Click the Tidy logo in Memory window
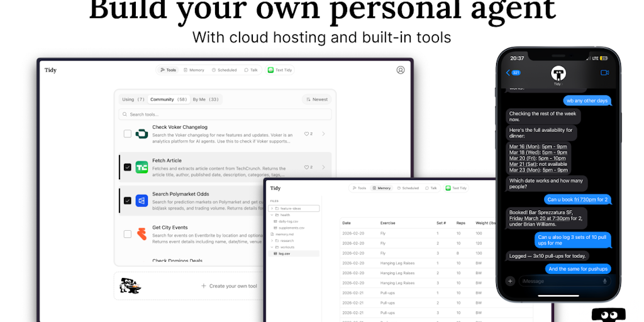The height and width of the screenshot is (322, 644). 275,188
